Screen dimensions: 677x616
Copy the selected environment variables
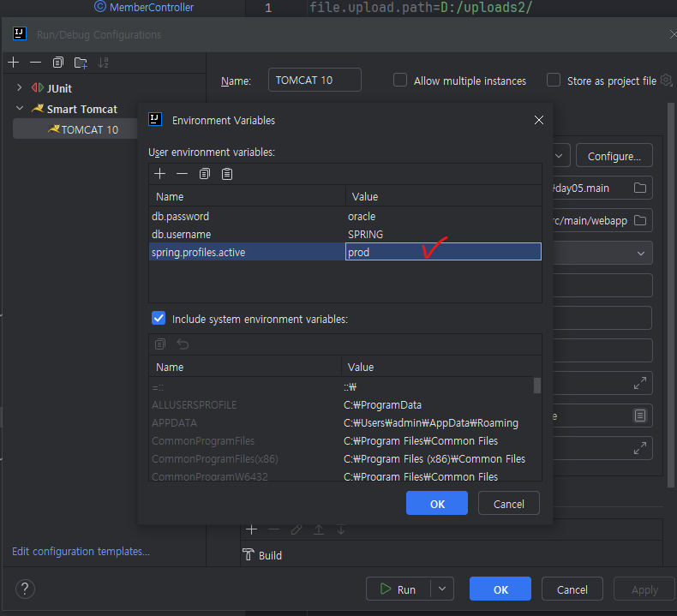[204, 174]
